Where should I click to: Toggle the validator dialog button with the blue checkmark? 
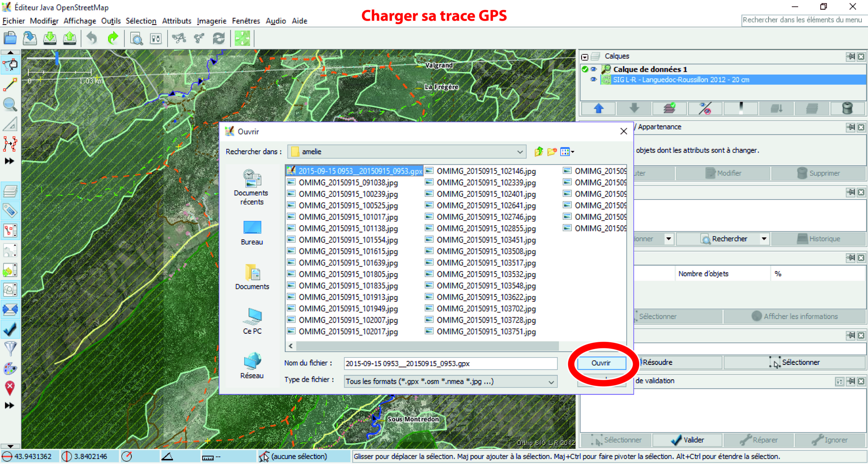(10, 329)
